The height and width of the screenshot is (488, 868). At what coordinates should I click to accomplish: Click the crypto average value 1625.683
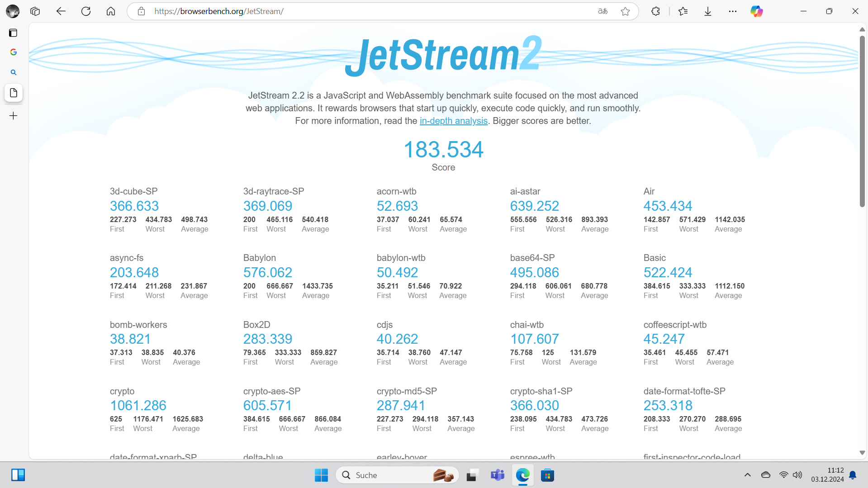click(188, 419)
